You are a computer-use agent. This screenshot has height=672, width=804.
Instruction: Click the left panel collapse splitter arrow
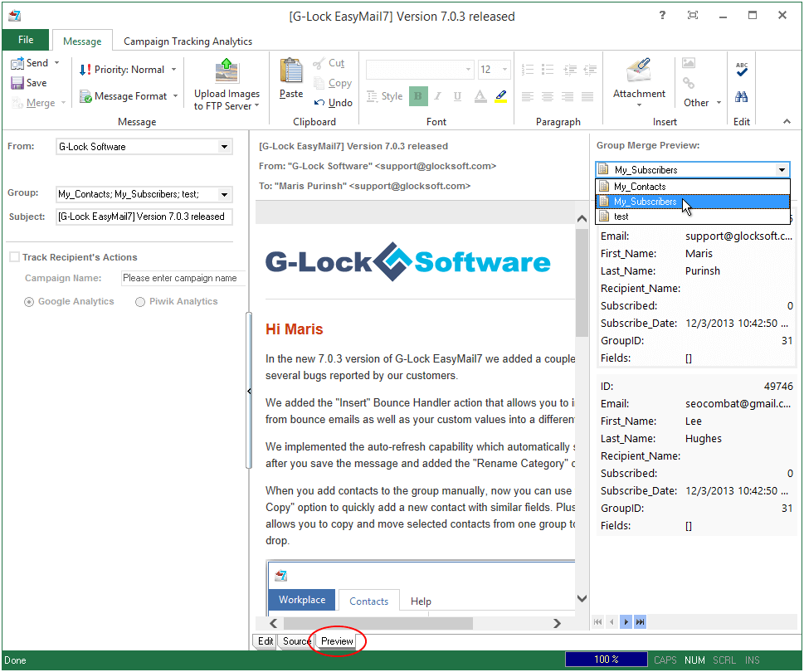click(249, 391)
